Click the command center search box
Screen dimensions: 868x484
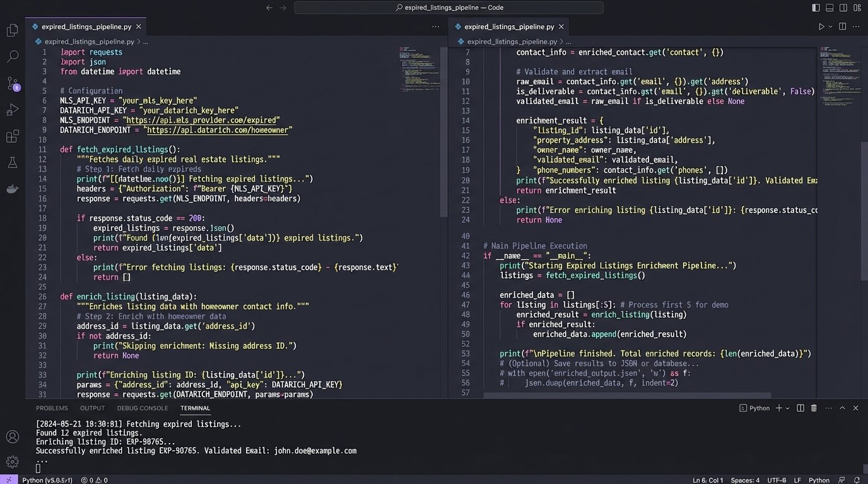click(x=449, y=8)
